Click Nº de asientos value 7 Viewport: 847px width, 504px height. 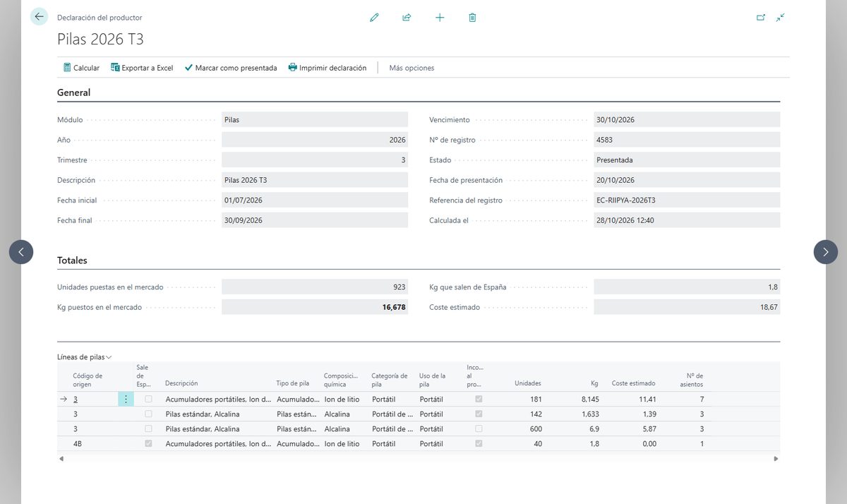pyautogui.click(x=701, y=400)
